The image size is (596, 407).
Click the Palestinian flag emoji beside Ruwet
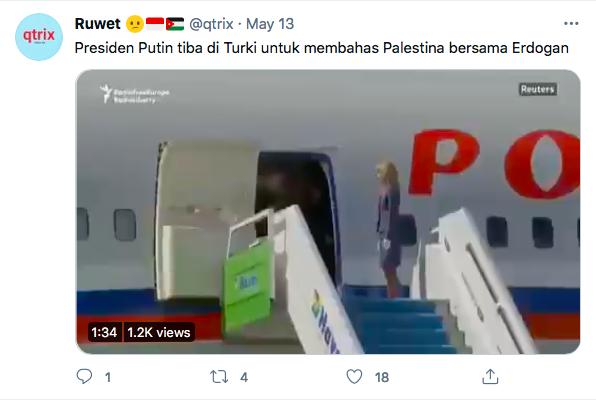175,24
